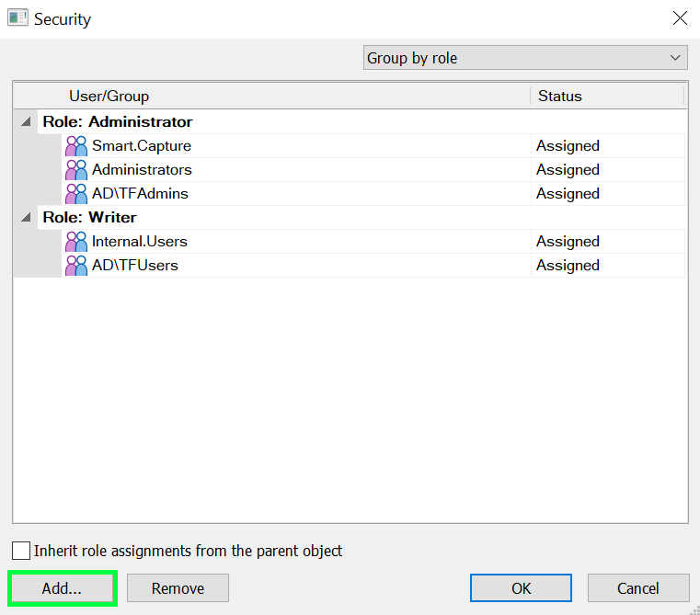Click the AD\TFAdmins group icon
Image resolution: width=700 pixels, height=615 pixels.
(76, 194)
